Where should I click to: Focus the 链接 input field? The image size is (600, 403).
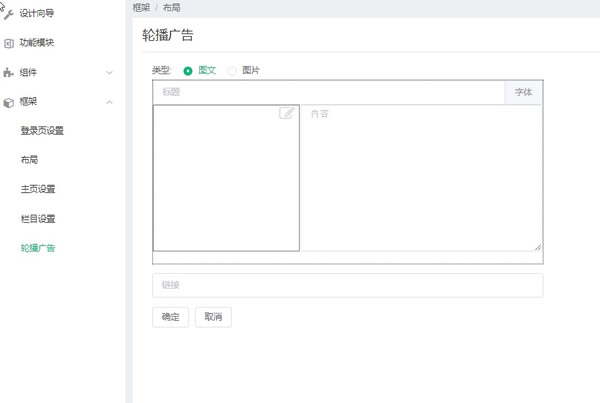pyautogui.click(x=347, y=286)
